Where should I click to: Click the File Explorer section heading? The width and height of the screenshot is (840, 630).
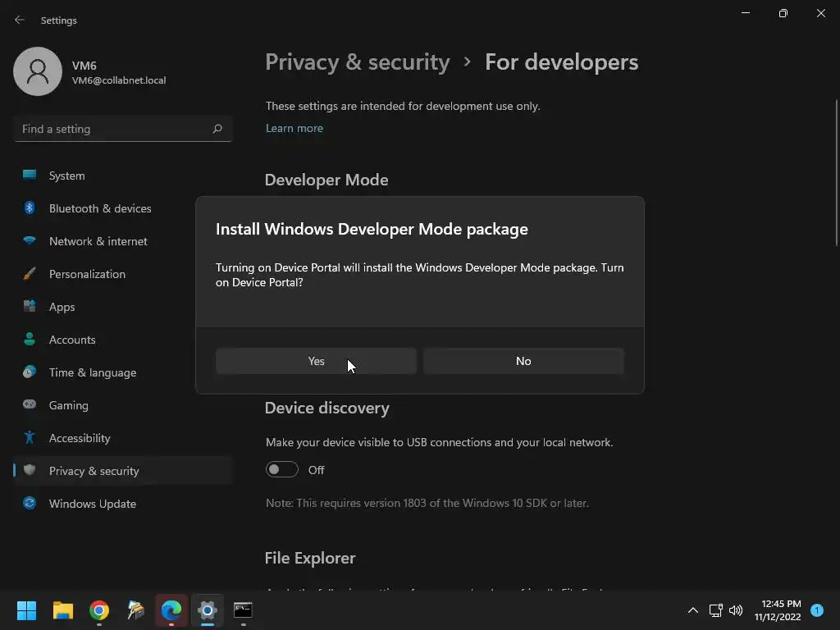[309, 558]
